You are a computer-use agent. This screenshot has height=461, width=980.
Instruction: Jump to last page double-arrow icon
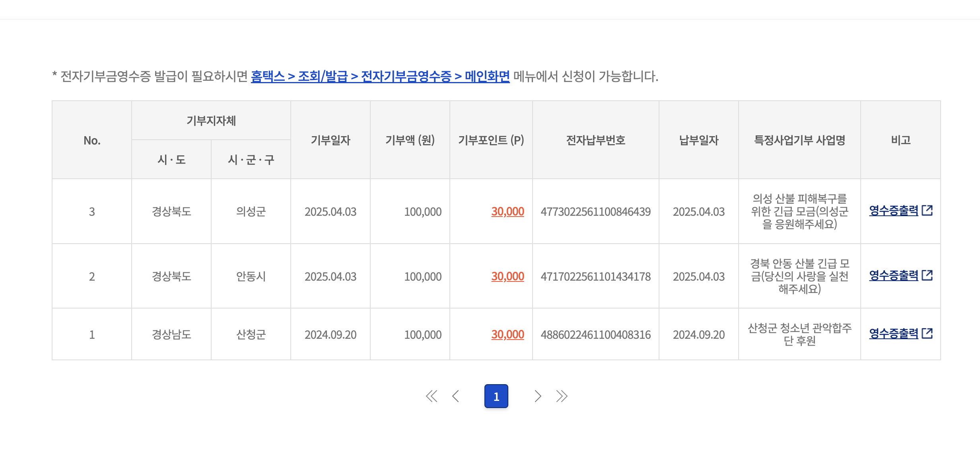(562, 396)
